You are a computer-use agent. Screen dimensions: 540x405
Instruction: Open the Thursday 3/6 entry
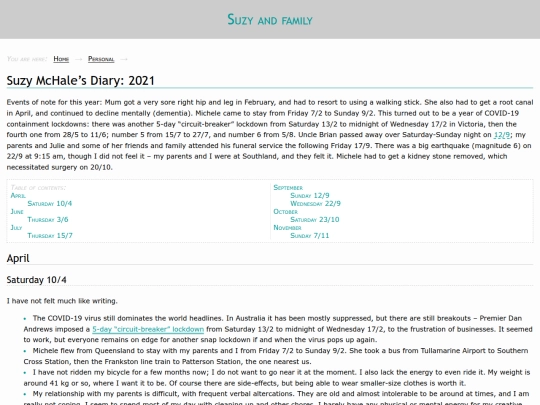(x=48, y=219)
